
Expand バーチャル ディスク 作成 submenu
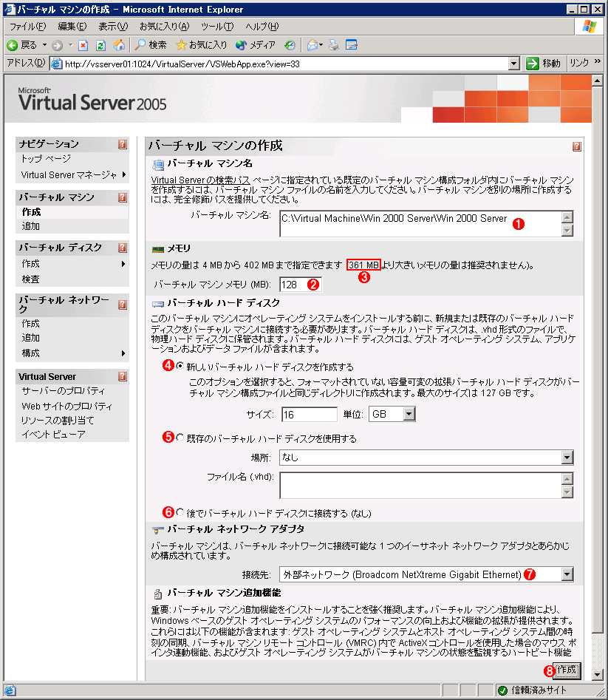pos(124,264)
